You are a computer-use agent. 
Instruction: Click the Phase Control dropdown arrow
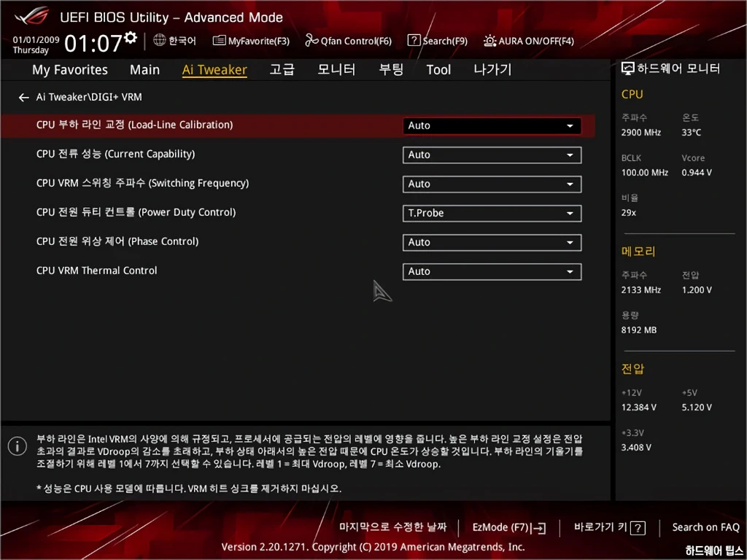click(x=570, y=243)
